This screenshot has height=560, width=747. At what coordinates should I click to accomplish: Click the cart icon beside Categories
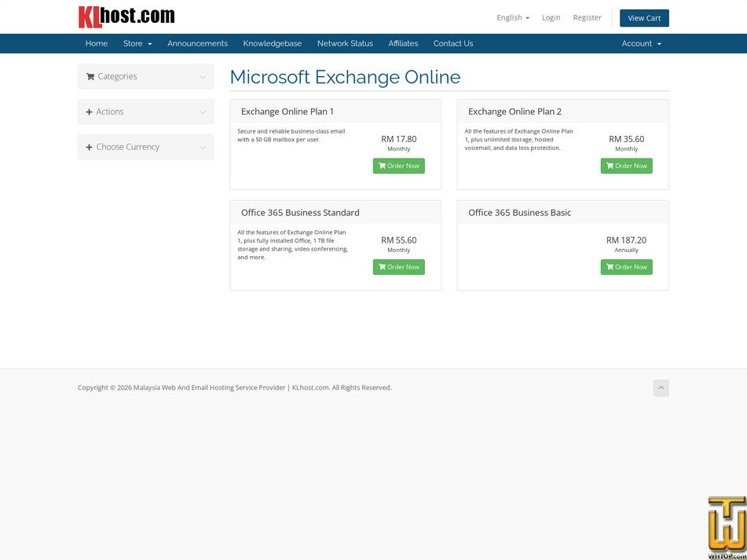[x=90, y=77]
